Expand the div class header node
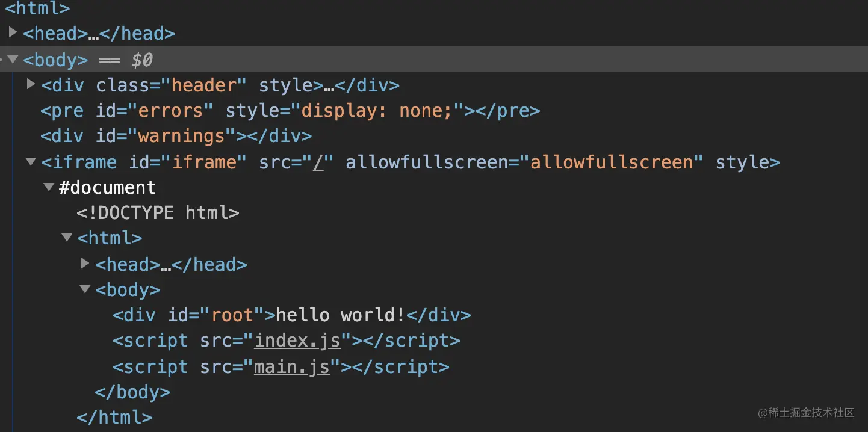The height and width of the screenshot is (432, 868). click(x=31, y=85)
